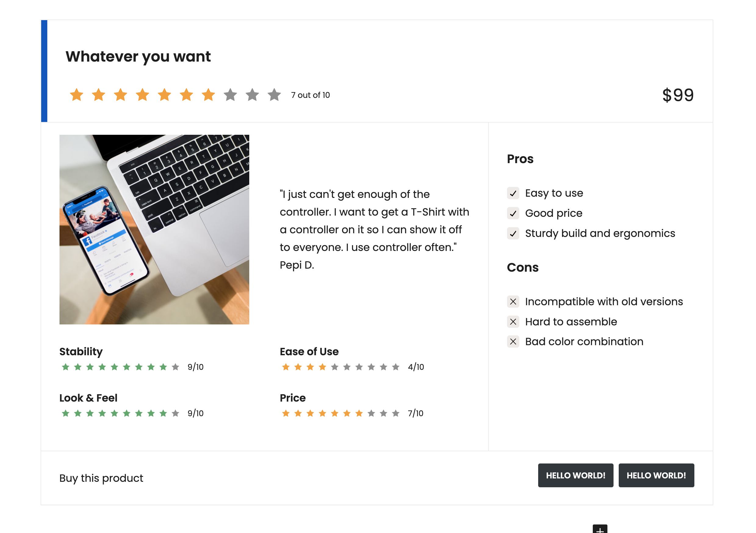Click the Buy this product link
The image size is (756, 533).
click(x=101, y=478)
